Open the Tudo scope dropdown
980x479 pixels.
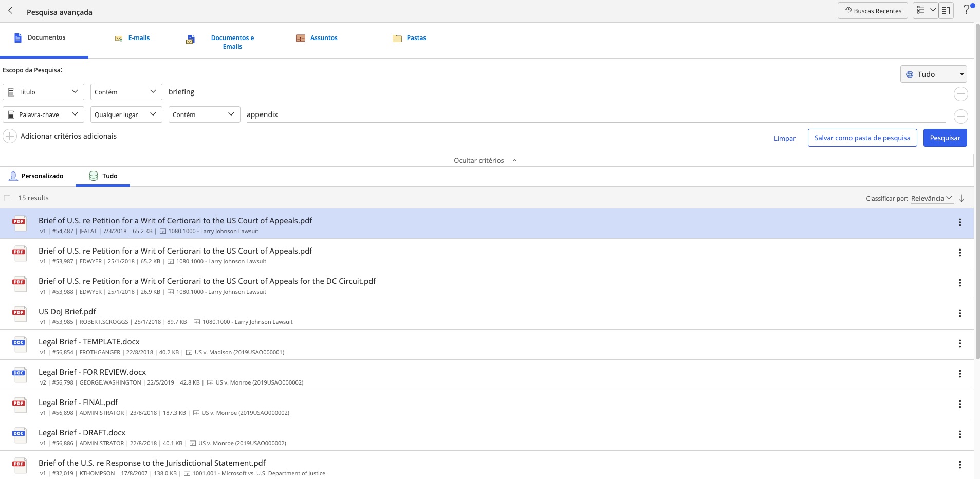(933, 74)
